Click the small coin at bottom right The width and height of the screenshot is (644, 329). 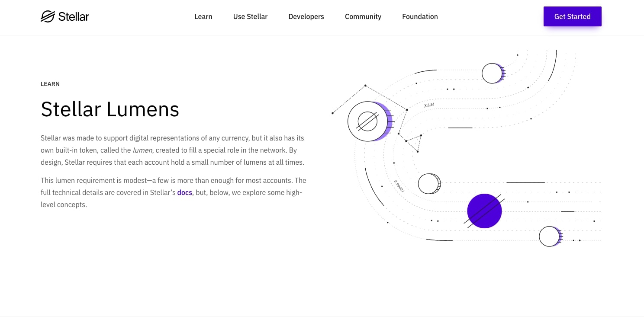click(x=549, y=236)
